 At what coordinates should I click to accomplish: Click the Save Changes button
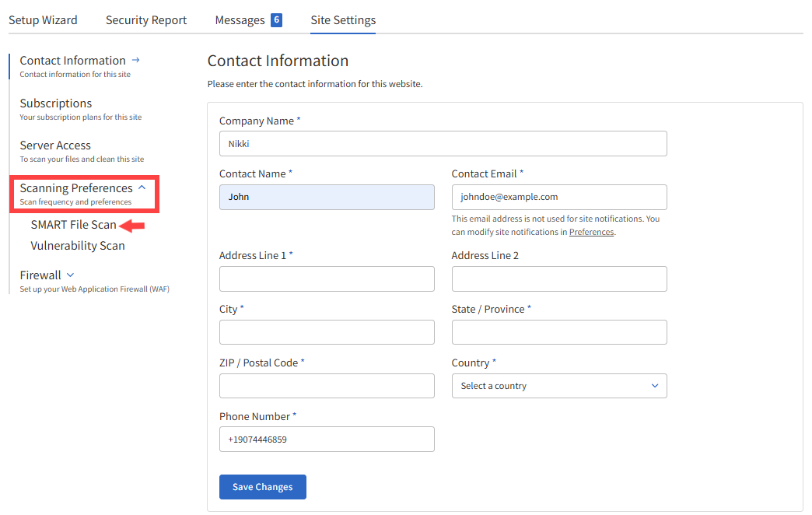pyautogui.click(x=262, y=486)
